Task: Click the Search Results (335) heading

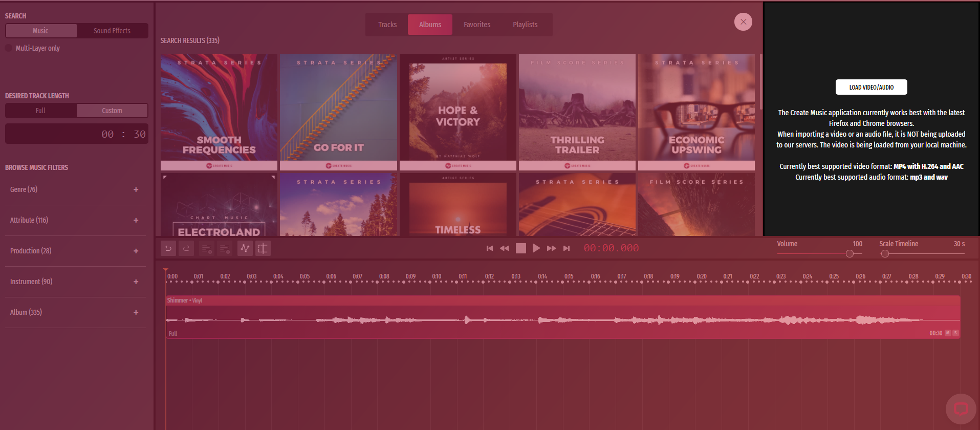Action: (x=190, y=40)
